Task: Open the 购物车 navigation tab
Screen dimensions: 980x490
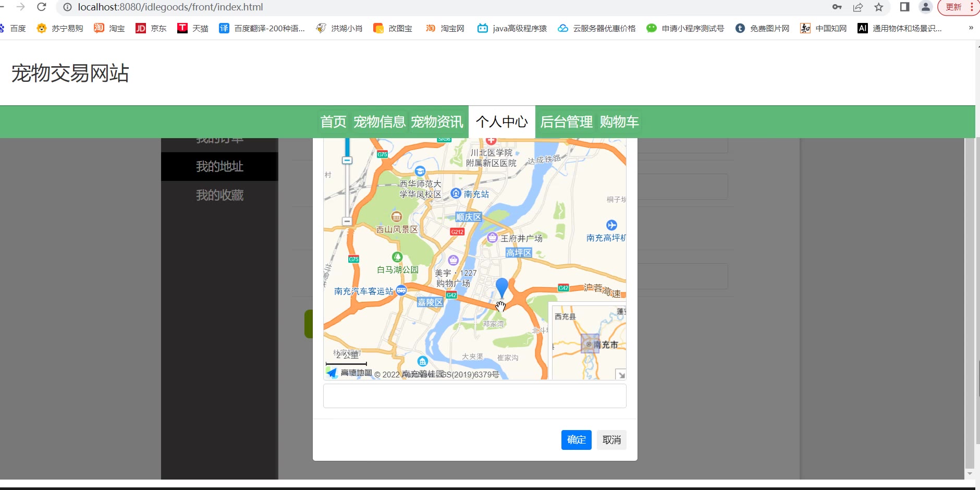Action: click(x=619, y=122)
